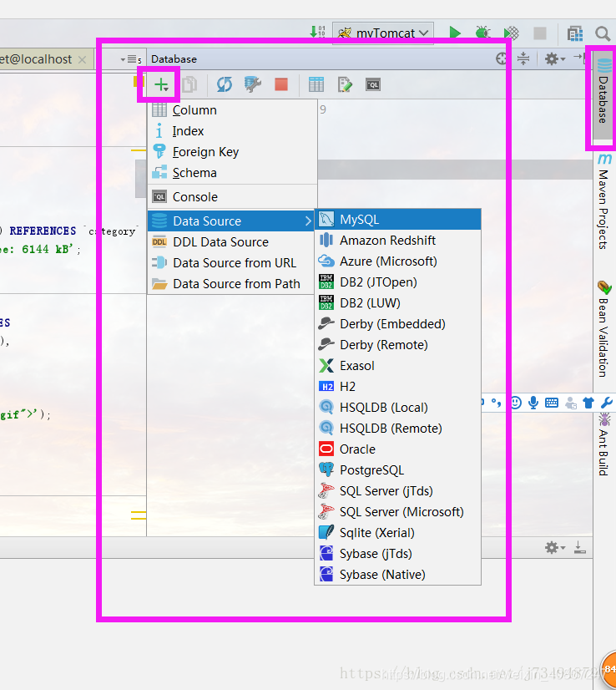Viewport: 616px width, 690px height.
Task: Open the editor tabs list dropdown
Action: pos(130,59)
